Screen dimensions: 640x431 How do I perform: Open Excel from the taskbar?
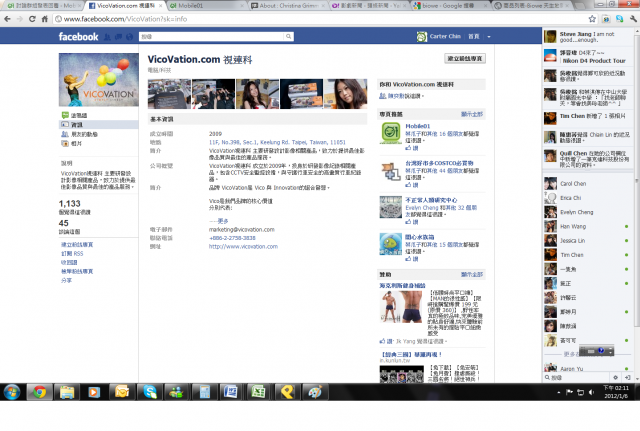click(x=258, y=392)
